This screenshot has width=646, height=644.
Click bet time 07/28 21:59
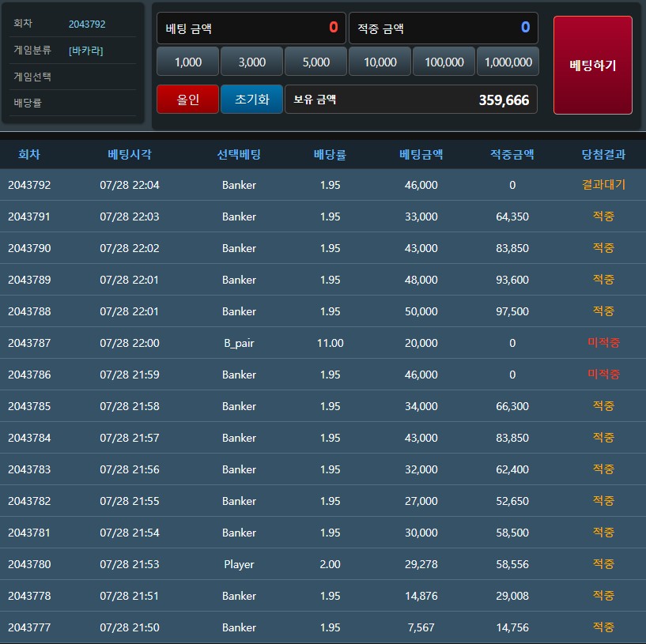coord(130,375)
